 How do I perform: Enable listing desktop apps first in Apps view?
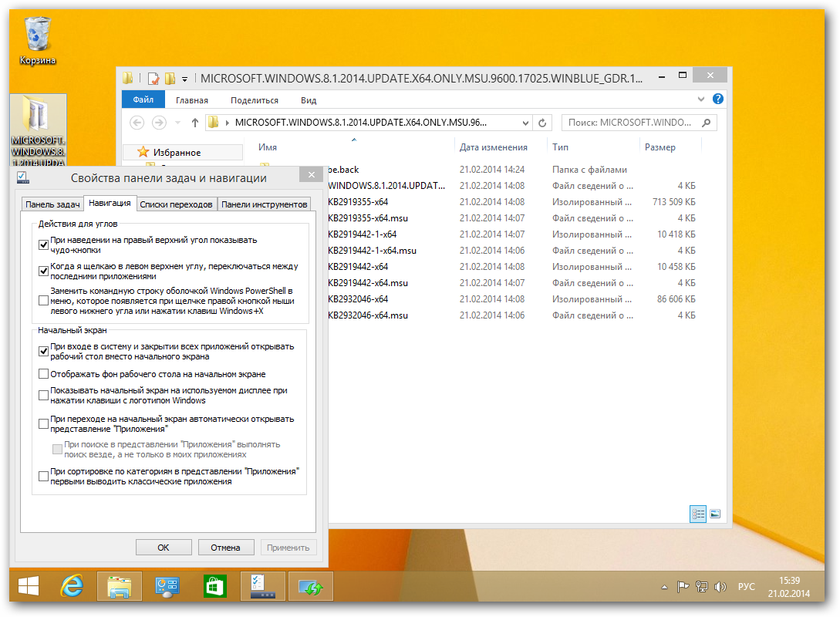pos(43,476)
